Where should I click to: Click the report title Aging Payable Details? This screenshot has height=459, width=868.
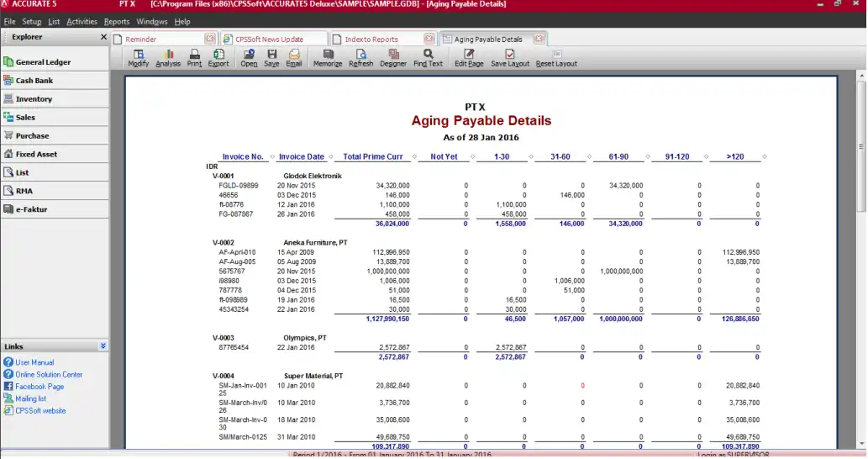tap(481, 121)
